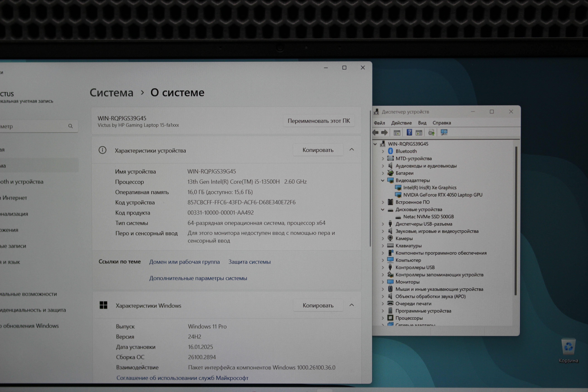The width and height of the screenshot is (588, 392).
Task: Click the keyboard icon beside Клавиатуры
Action: pos(390,245)
